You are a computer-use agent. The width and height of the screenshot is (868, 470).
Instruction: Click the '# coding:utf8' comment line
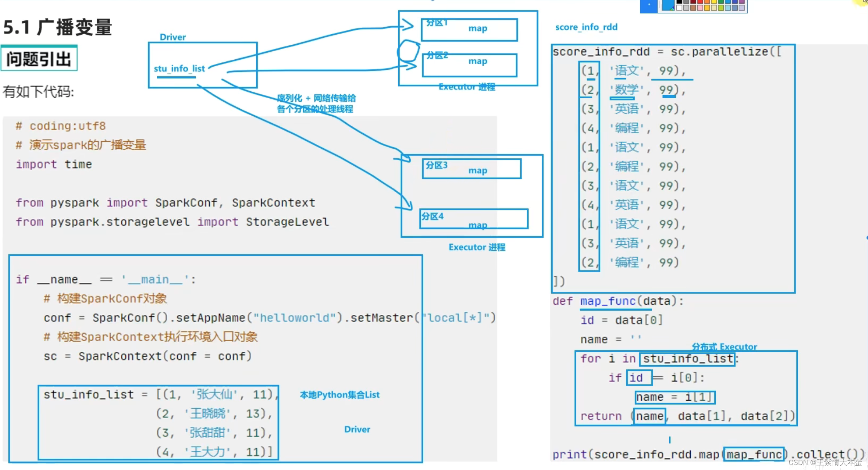(x=61, y=126)
